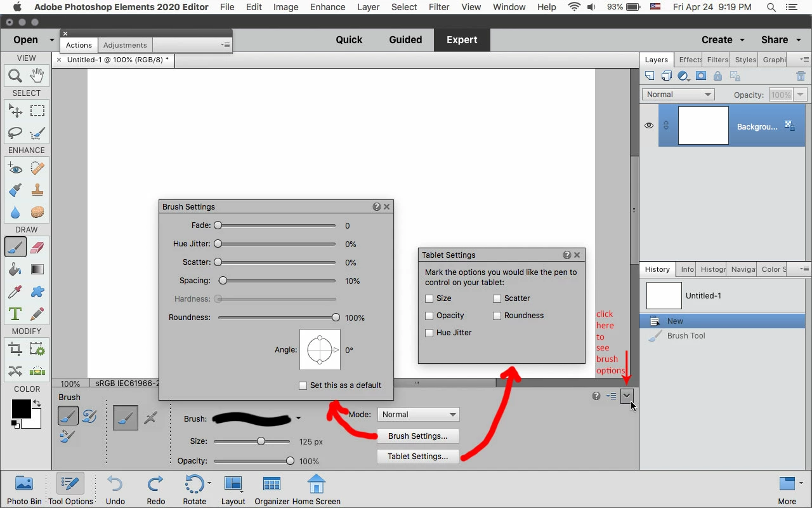Select the Move tool
Viewport: 812px width, 508px height.
tap(15, 111)
